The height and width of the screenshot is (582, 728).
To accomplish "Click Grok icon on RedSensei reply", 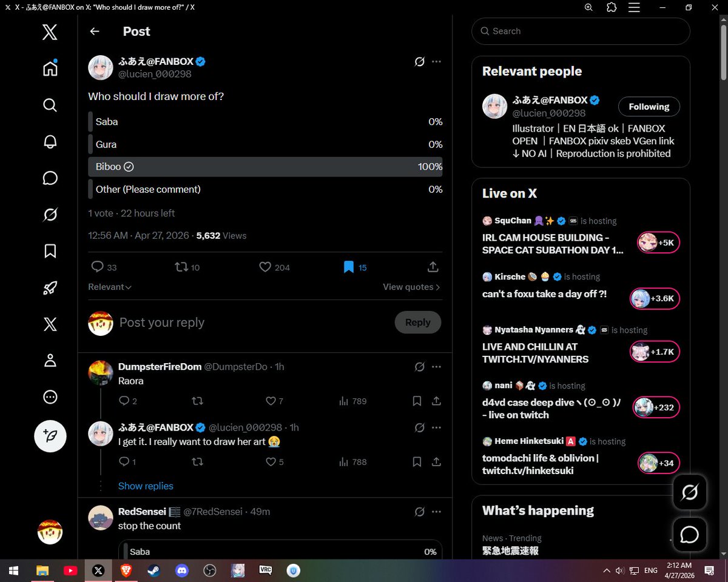I will coord(419,512).
